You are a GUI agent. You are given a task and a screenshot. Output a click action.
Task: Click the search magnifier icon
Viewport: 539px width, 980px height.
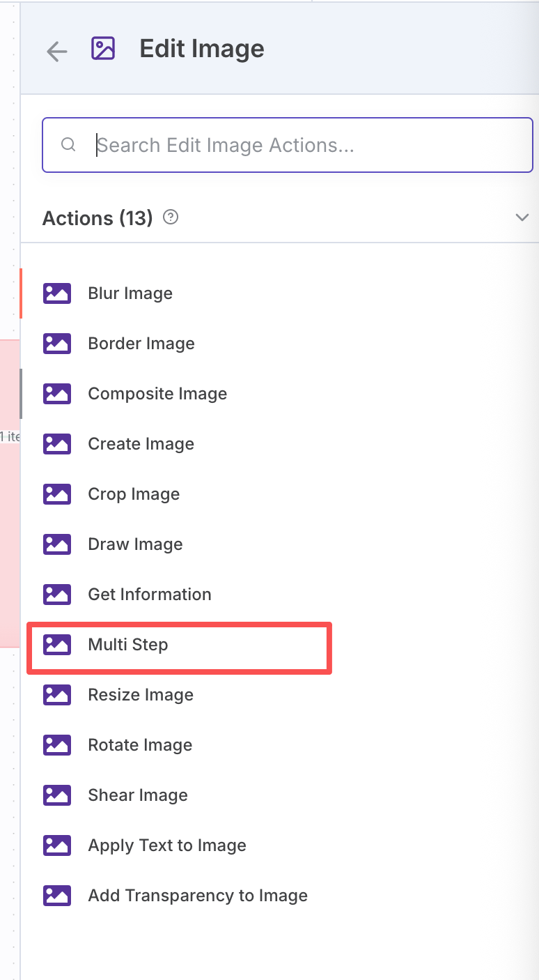[x=68, y=145]
